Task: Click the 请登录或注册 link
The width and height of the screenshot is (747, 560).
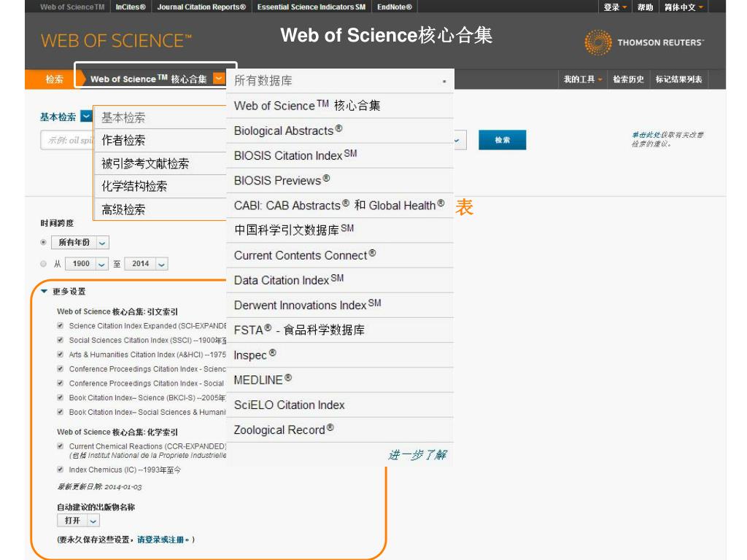Action: (160, 540)
